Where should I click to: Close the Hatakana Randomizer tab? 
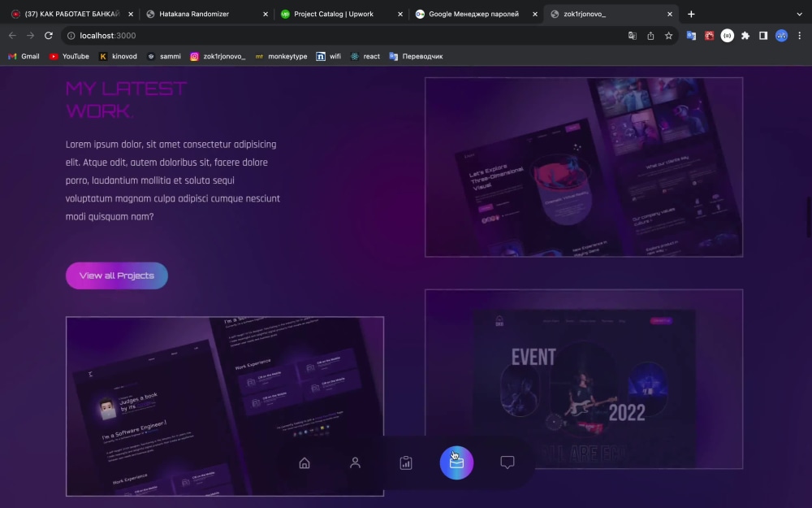[266, 14]
